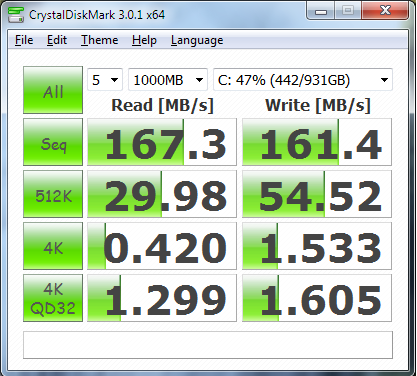The width and height of the screenshot is (417, 376).
Task: Click the 512K write result 54.52
Action: [317, 194]
